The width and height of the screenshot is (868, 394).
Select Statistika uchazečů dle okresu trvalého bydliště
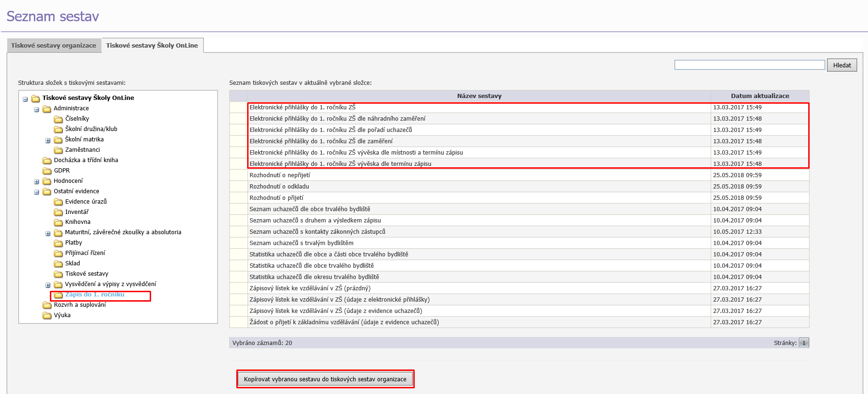519,277
